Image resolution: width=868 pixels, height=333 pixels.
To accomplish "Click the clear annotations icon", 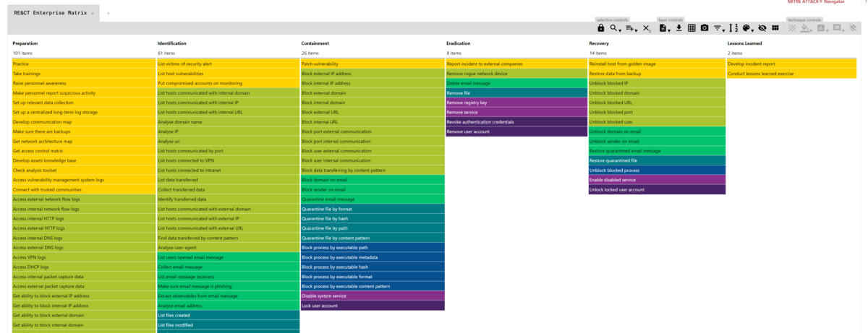I will click(853, 28).
